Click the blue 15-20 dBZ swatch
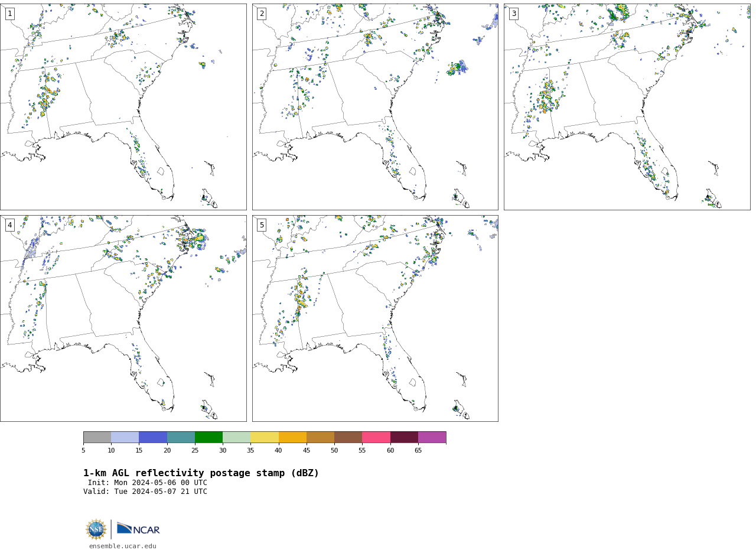 pyautogui.click(x=153, y=437)
